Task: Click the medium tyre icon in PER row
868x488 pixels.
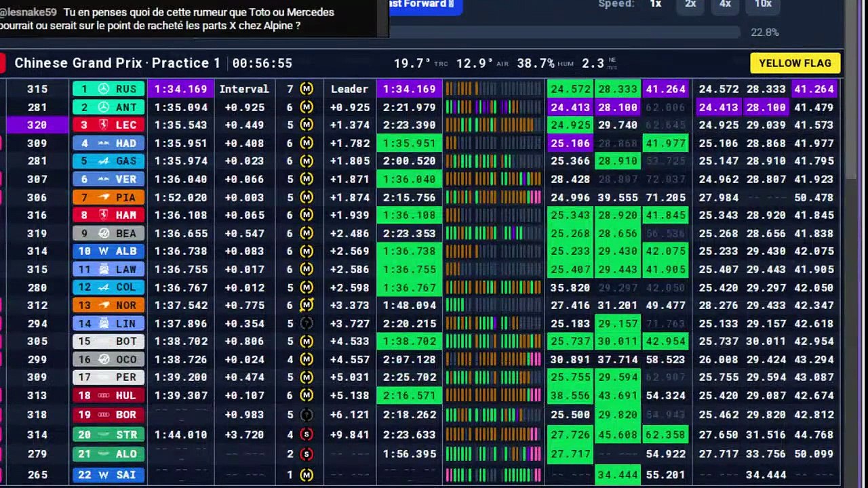Action: [x=307, y=377]
